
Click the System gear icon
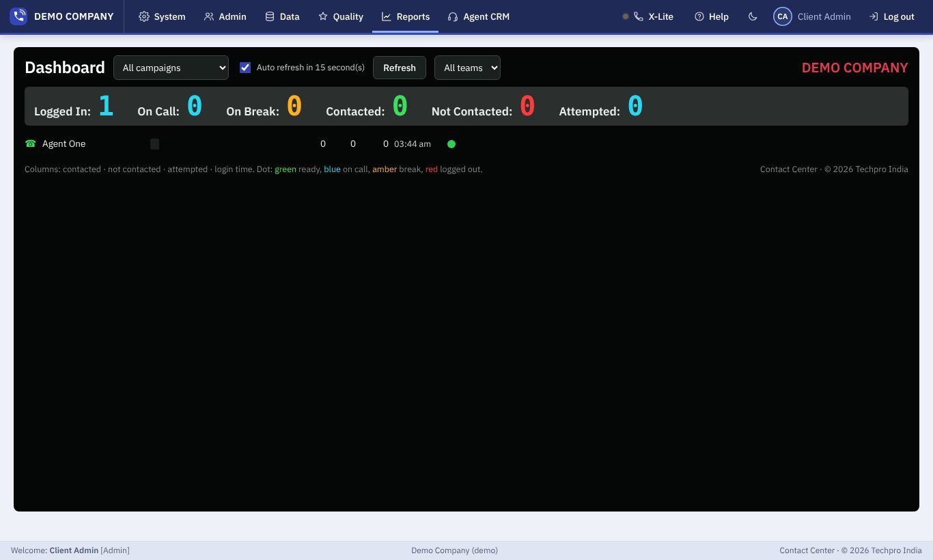[143, 16]
